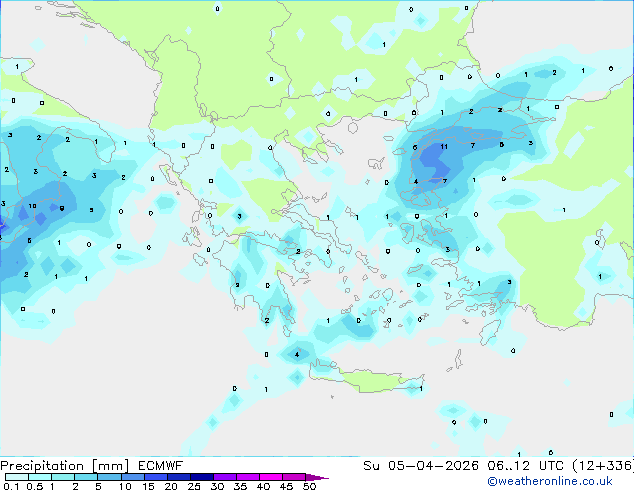Click the 20–25 mm dark blue swatch
The width and height of the screenshot is (634, 490).
[178, 477]
